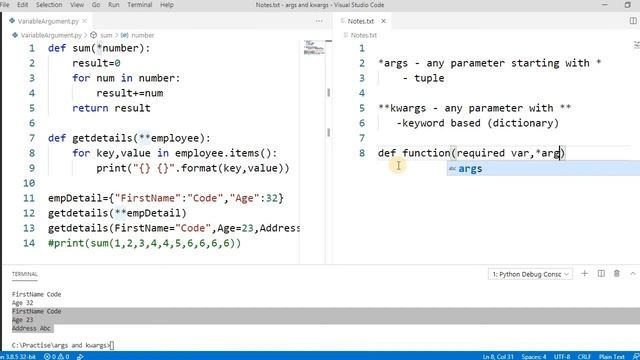
Task: Open the Terminal menu
Action: point(140,5)
